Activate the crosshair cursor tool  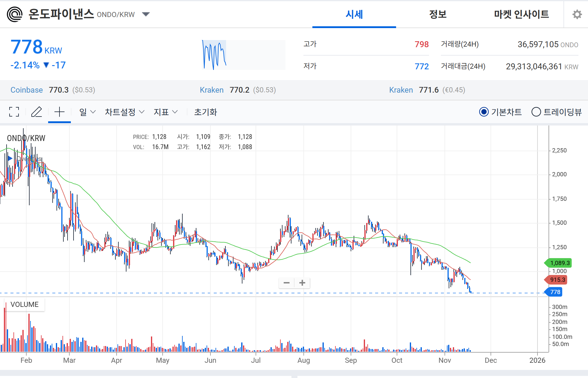[x=59, y=112]
